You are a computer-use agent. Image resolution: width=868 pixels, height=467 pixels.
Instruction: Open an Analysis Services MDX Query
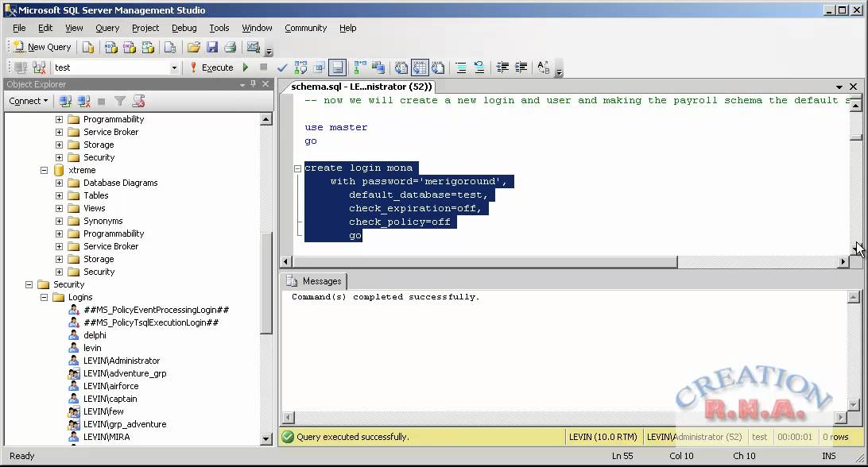[x=110, y=48]
